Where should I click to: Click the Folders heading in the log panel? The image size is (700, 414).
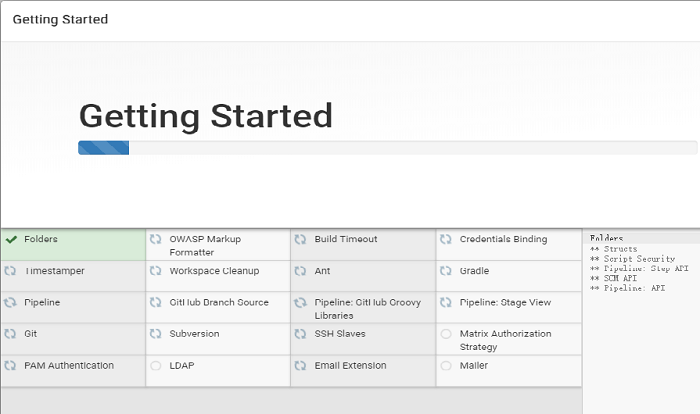(x=606, y=238)
